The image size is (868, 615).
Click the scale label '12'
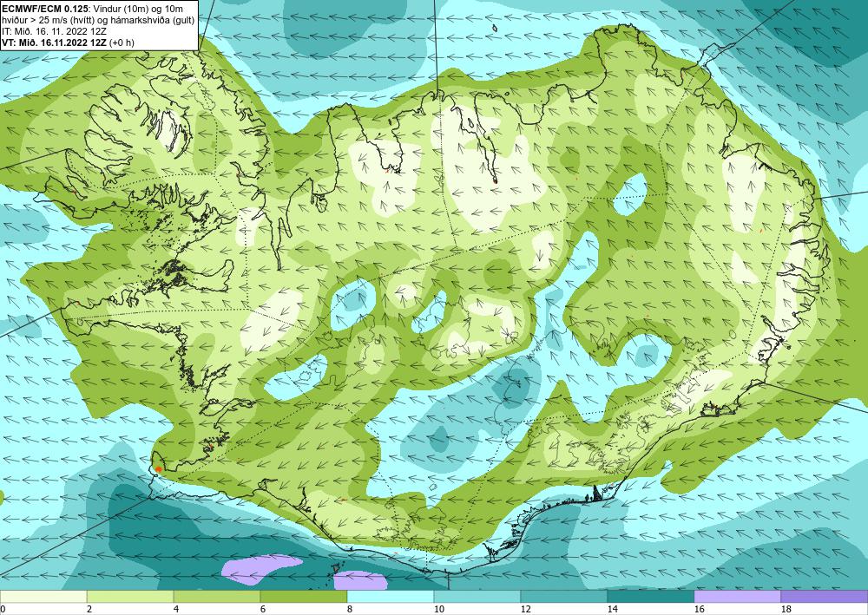coord(525,609)
